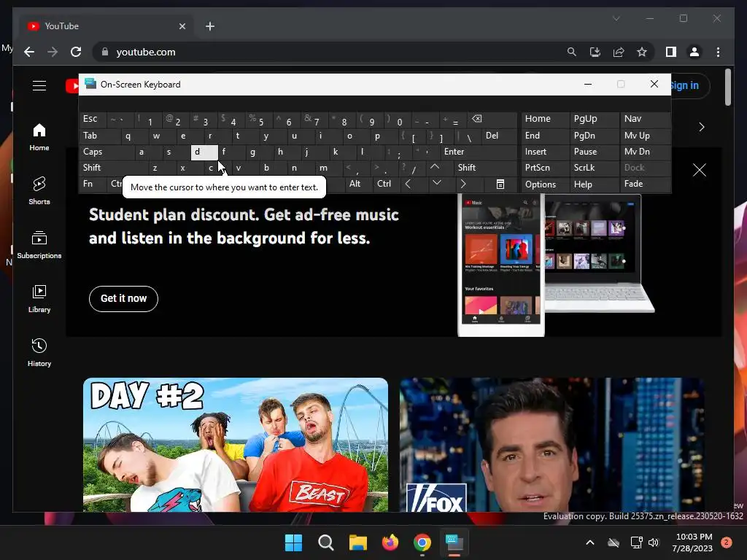Open the Windows Start menu
Viewport: 747px width, 560px height.
click(293, 542)
